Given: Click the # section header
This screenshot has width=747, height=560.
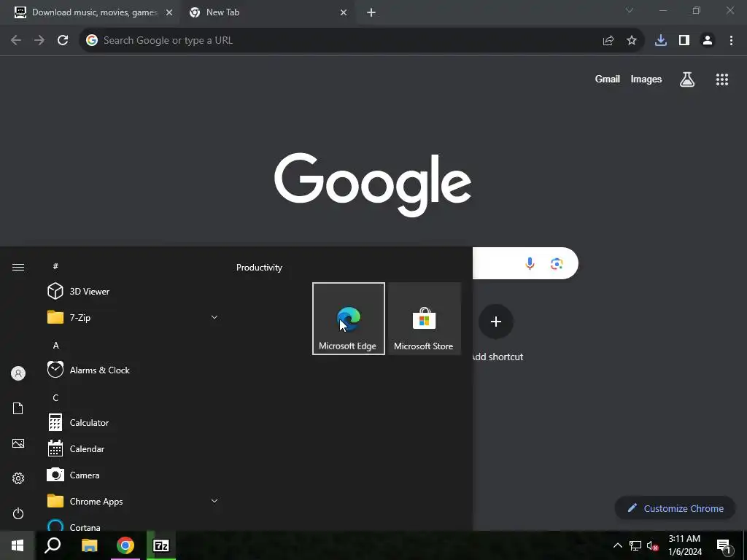Looking at the screenshot, I should click(x=55, y=266).
